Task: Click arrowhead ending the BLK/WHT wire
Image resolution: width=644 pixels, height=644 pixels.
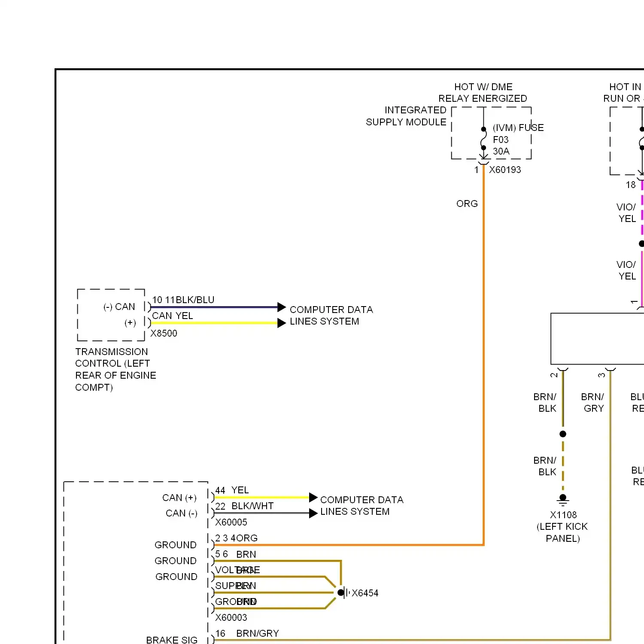Action: click(x=313, y=513)
